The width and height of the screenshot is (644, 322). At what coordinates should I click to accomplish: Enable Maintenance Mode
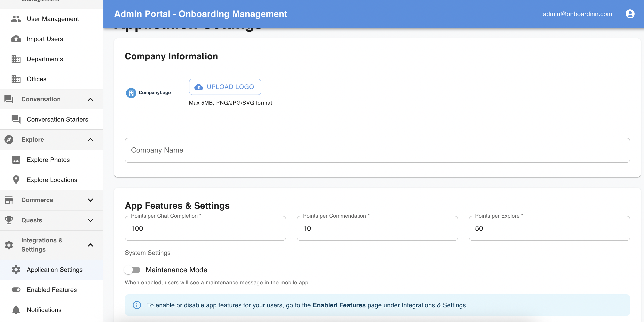[x=133, y=270]
